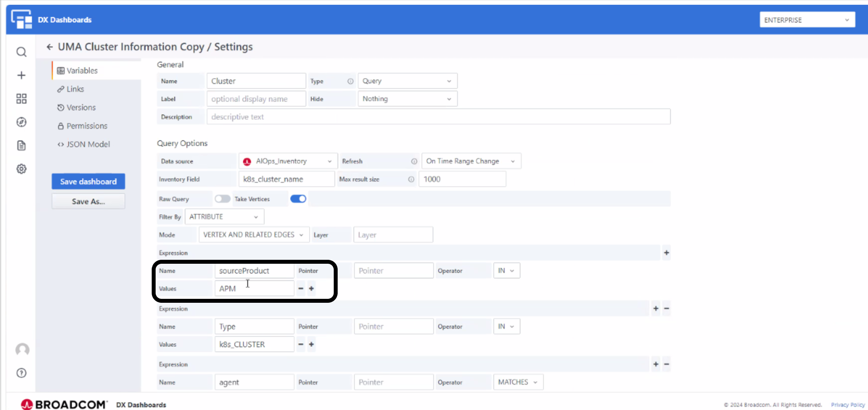Viewport: 868px width, 410px height.
Task: Click the help question mark icon
Action: 21,373
